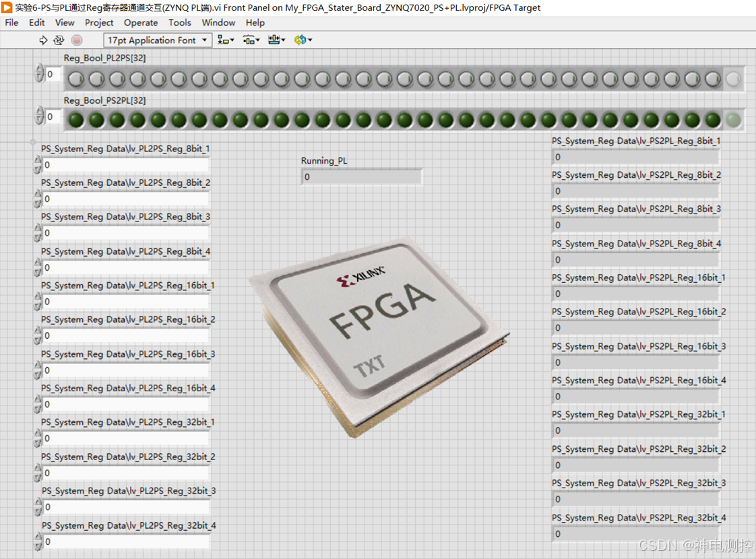The width and height of the screenshot is (756, 559).
Task: Open the Resize Objects toolbar menu
Action: pos(276,40)
